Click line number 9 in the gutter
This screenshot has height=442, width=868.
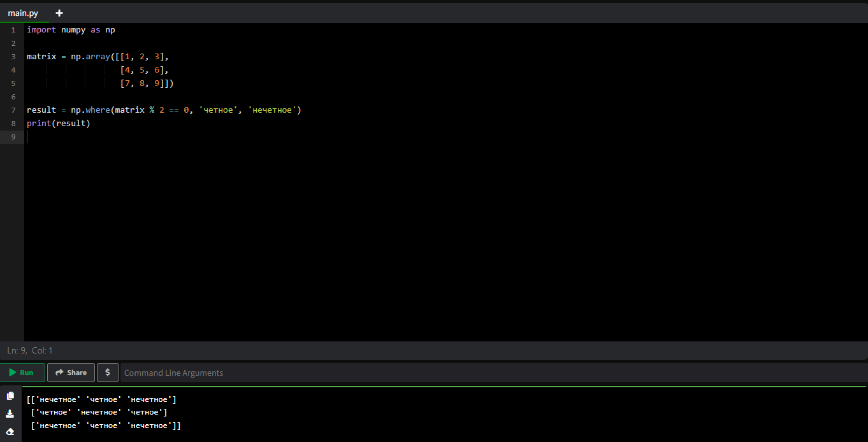click(x=13, y=137)
